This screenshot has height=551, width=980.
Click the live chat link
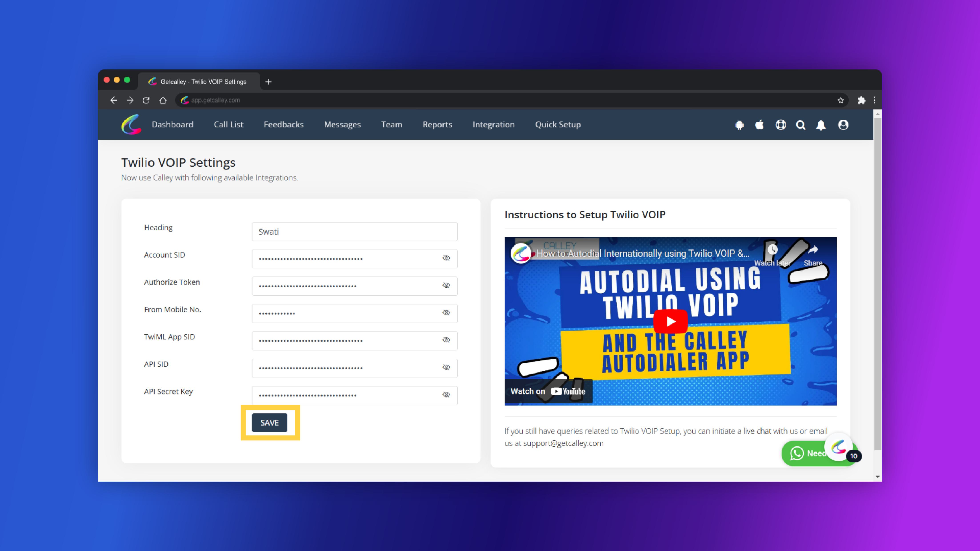[x=757, y=431]
